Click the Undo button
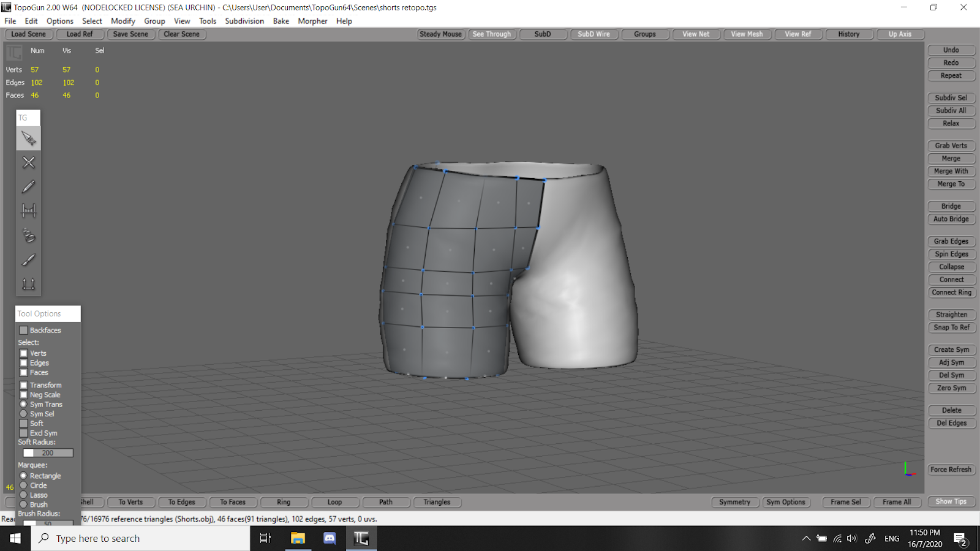Viewport: 980px width, 551px height. tap(951, 50)
